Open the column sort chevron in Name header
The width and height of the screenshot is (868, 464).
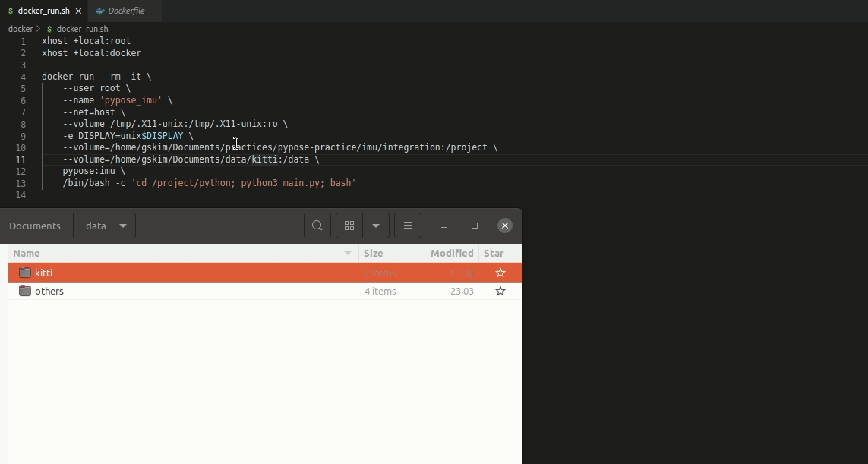[348, 253]
